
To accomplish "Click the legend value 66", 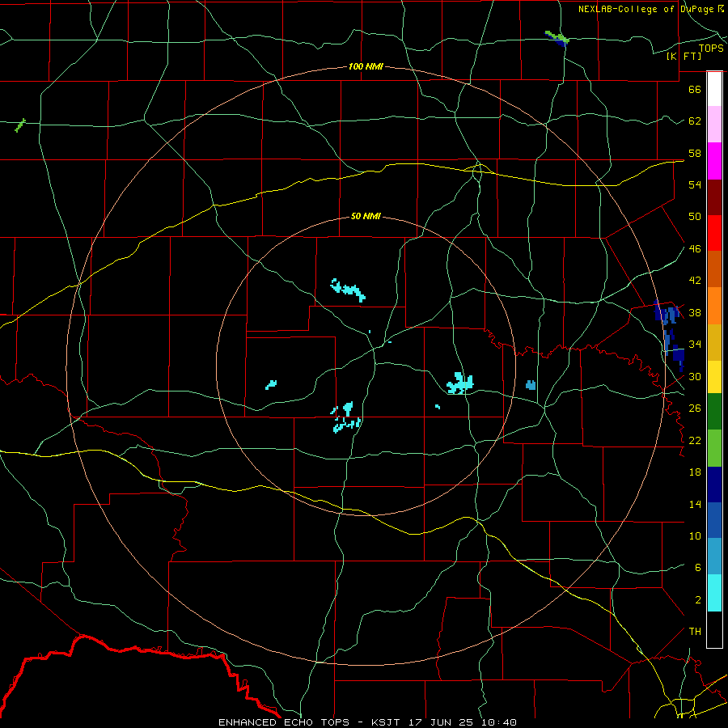I will [695, 89].
